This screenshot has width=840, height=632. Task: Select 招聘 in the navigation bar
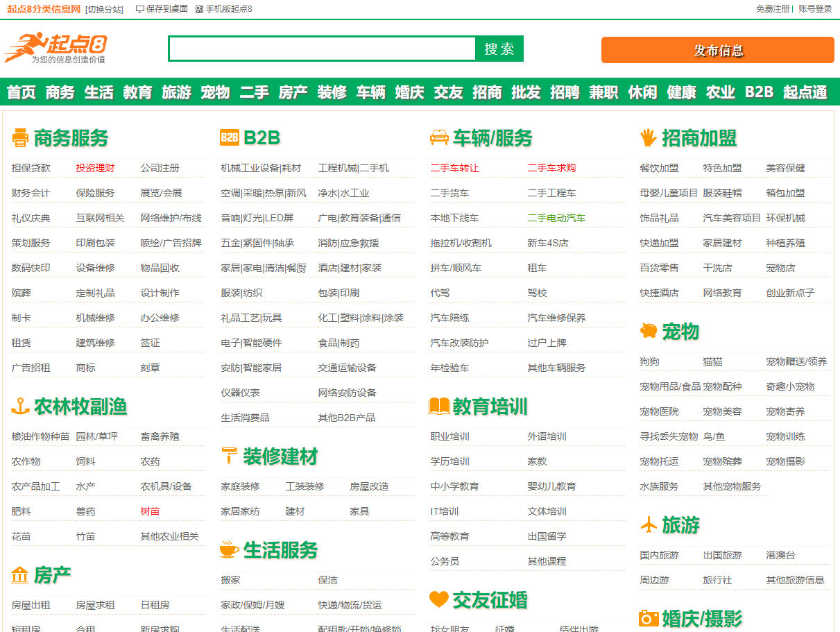pyautogui.click(x=565, y=92)
